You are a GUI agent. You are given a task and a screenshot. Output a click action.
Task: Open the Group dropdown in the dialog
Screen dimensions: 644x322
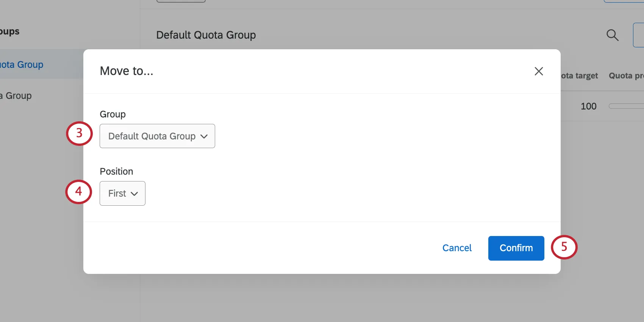tap(157, 136)
